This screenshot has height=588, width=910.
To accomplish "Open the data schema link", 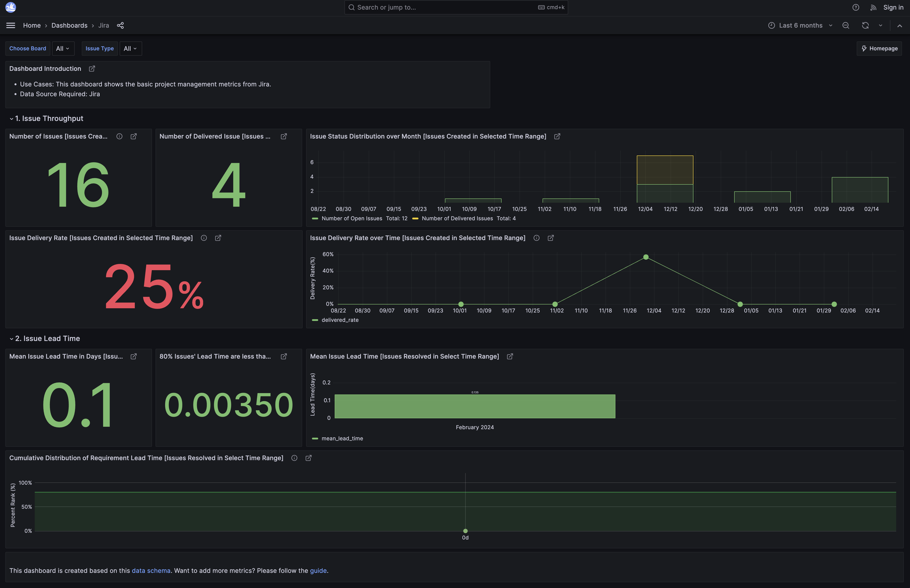I will pos(151,570).
